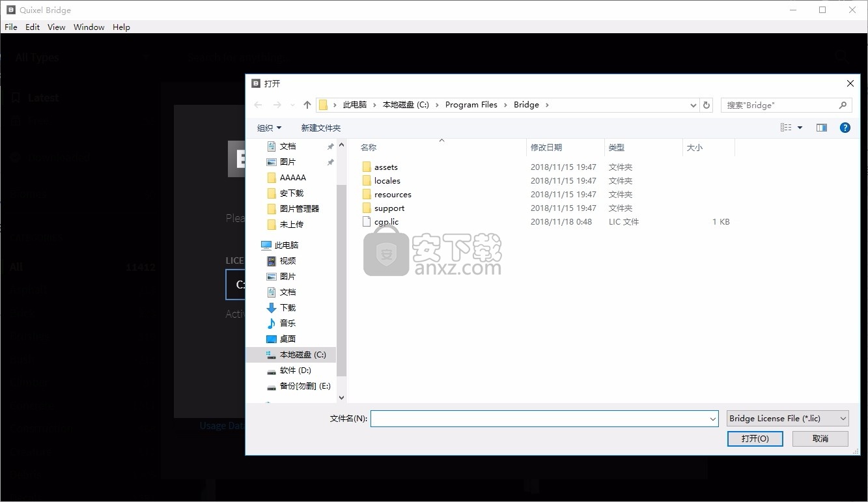Click the 1 KB size of cgp.lic
This screenshot has height=502, width=868.
click(721, 222)
